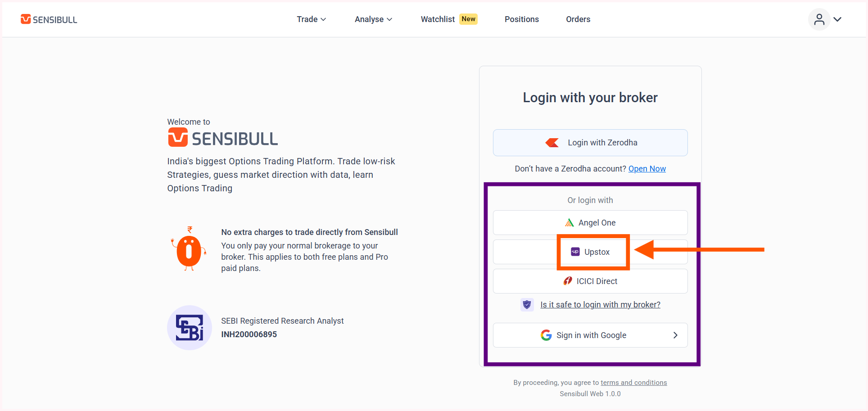
Task: Click 'SEBI Registered Research Analyst' text
Action: tap(282, 321)
